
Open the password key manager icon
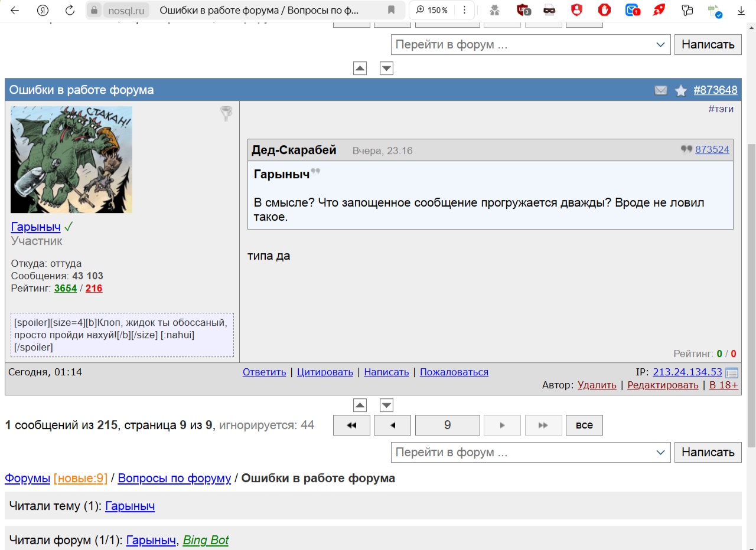[687, 10]
